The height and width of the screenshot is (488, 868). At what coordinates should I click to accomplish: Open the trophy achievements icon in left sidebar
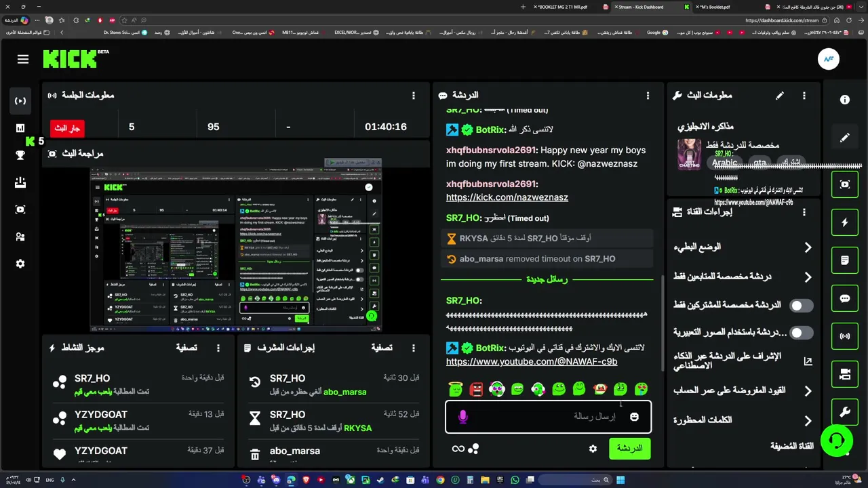[20, 155]
